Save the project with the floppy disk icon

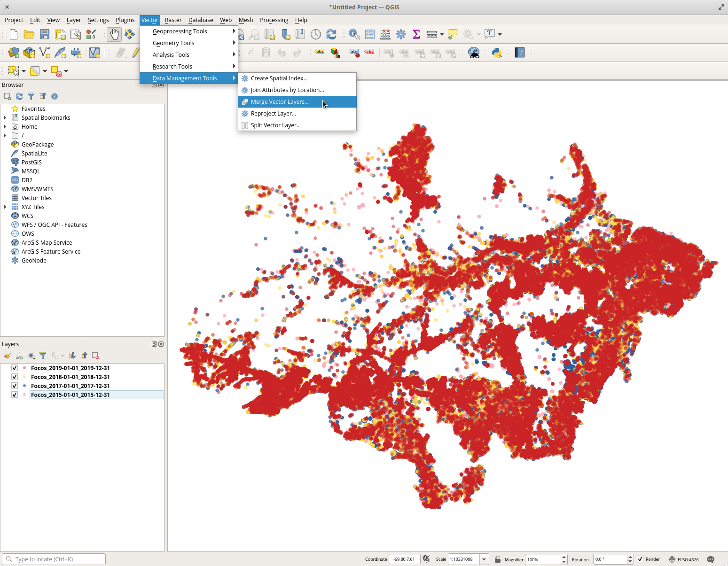click(45, 34)
